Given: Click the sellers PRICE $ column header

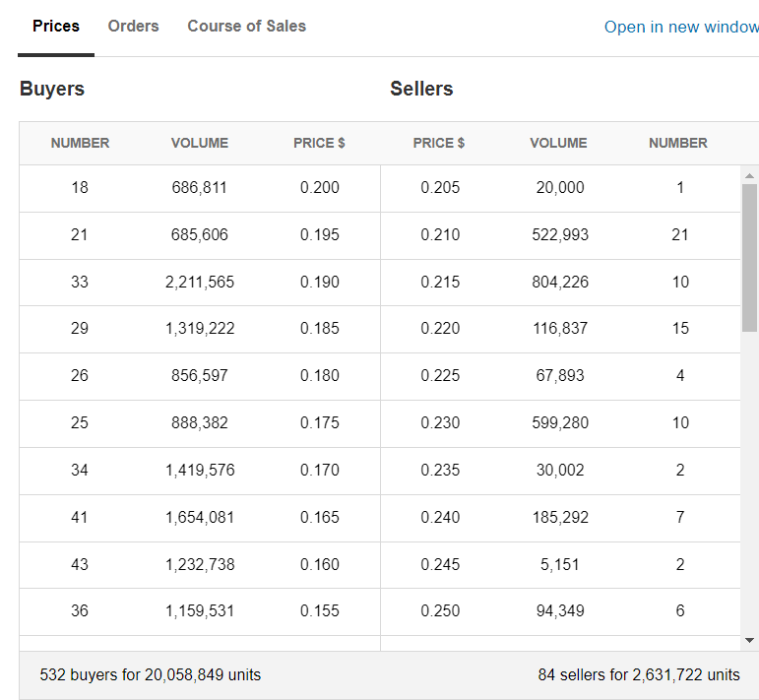Looking at the screenshot, I should coord(439,143).
